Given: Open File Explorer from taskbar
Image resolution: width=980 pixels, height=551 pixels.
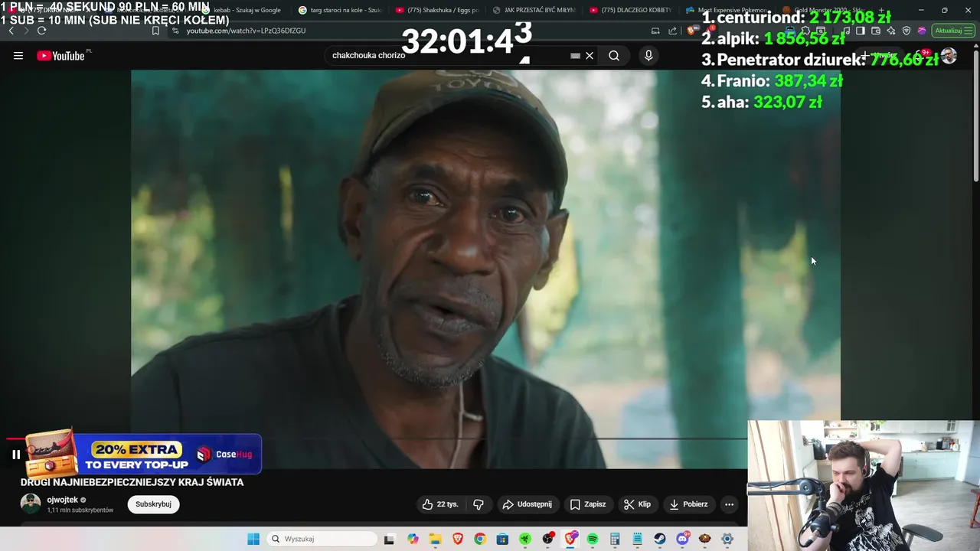Looking at the screenshot, I should coord(435,539).
